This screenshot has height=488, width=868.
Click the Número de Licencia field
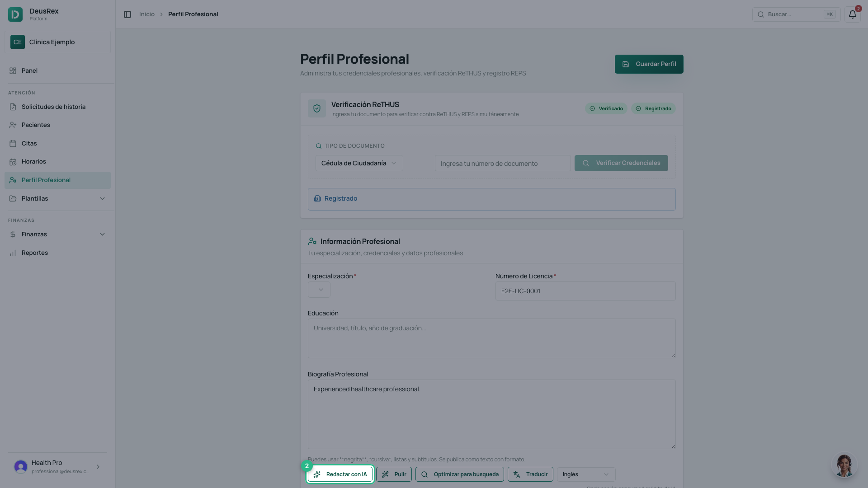(x=585, y=291)
